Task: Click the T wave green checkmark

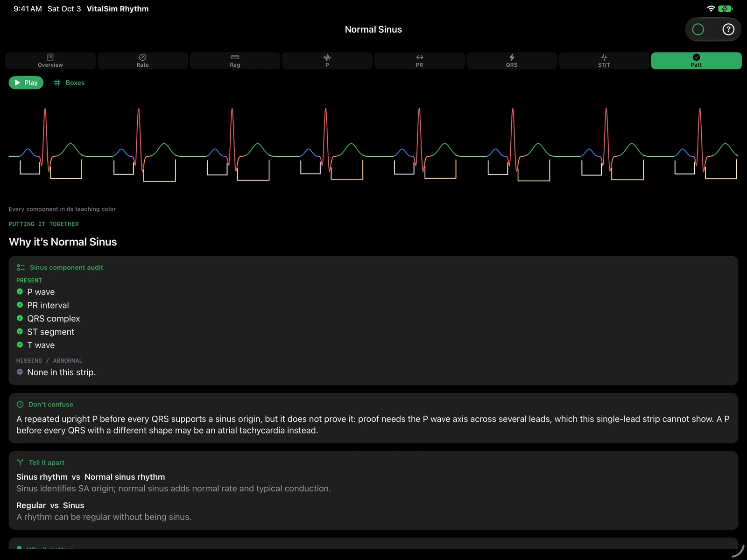Action: coord(20,345)
